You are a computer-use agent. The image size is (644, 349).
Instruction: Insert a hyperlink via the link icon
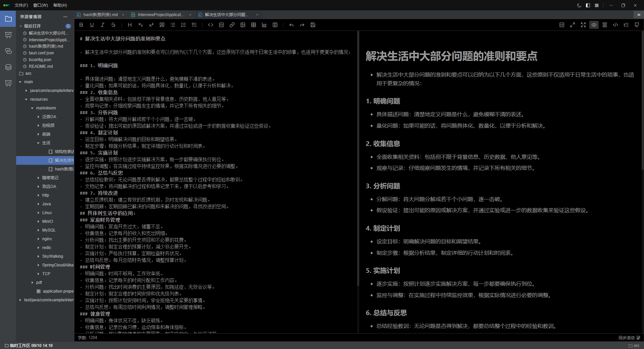232,25
